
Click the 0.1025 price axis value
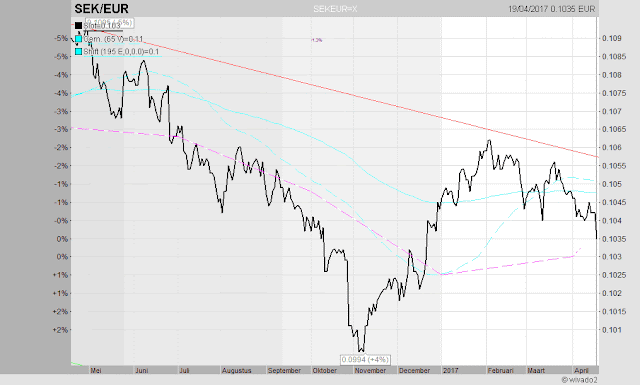(x=614, y=275)
